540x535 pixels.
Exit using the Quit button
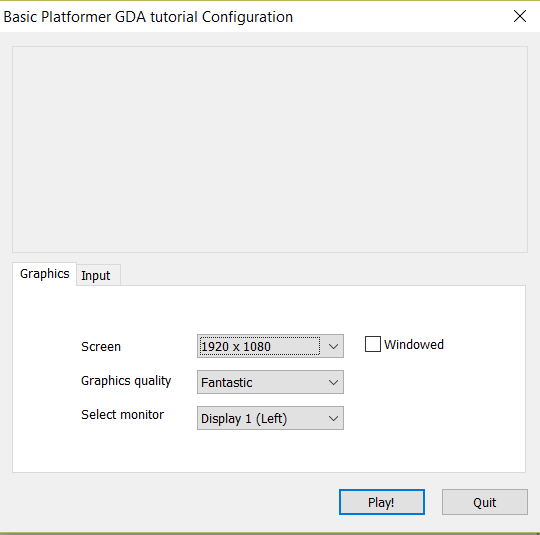(485, 502)
